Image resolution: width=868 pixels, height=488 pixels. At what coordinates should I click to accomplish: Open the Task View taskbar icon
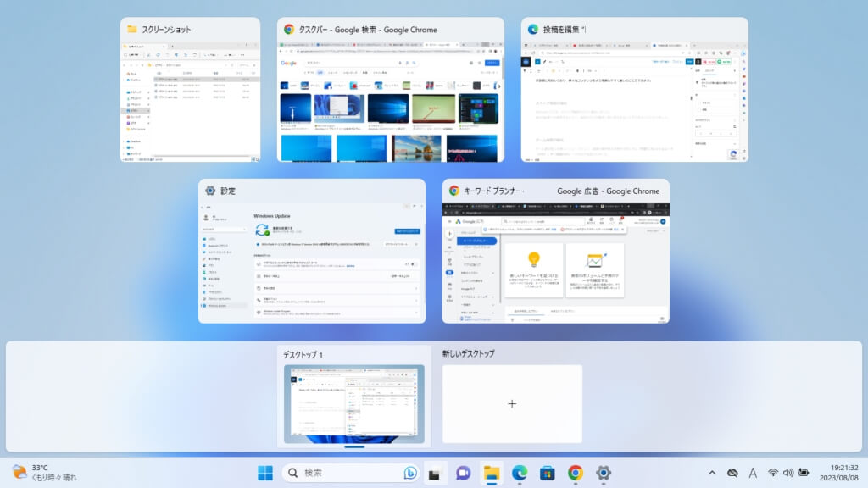coord(436,473)
